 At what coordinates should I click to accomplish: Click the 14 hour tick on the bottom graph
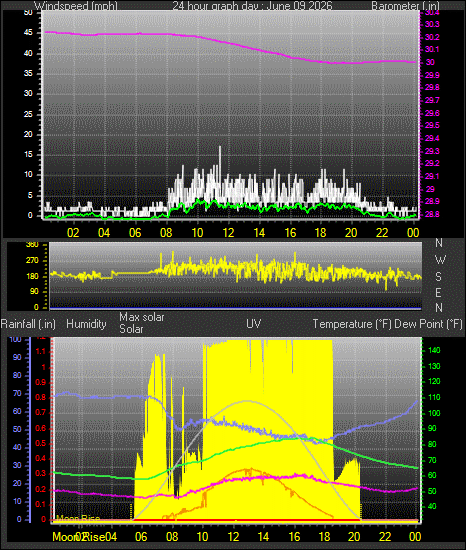(263, 536)
